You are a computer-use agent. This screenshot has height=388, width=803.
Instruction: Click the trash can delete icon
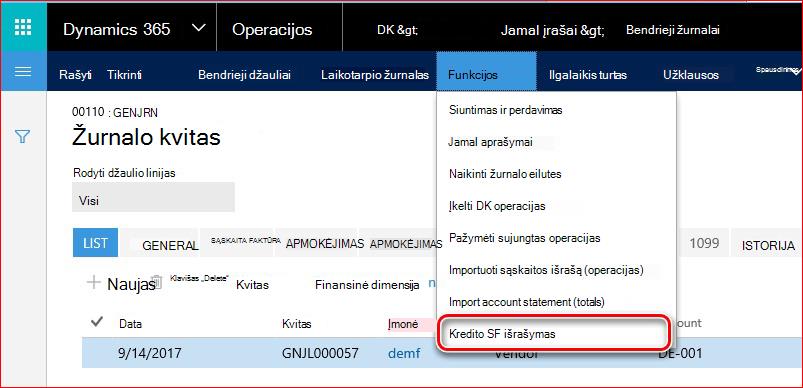[x=157, y=283]
